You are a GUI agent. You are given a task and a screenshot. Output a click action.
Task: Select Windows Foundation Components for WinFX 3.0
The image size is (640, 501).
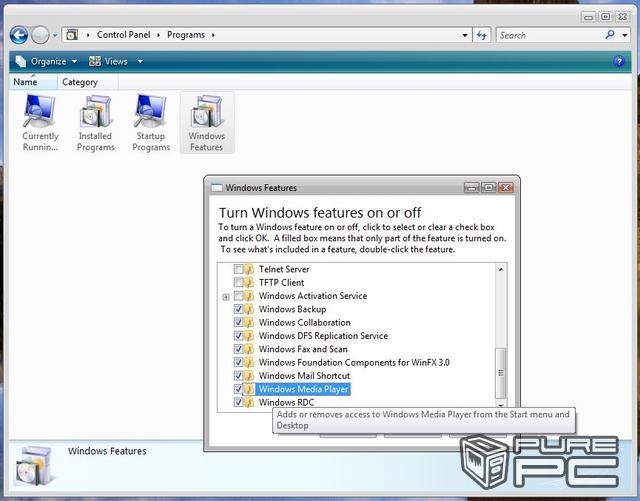point(354,363)
